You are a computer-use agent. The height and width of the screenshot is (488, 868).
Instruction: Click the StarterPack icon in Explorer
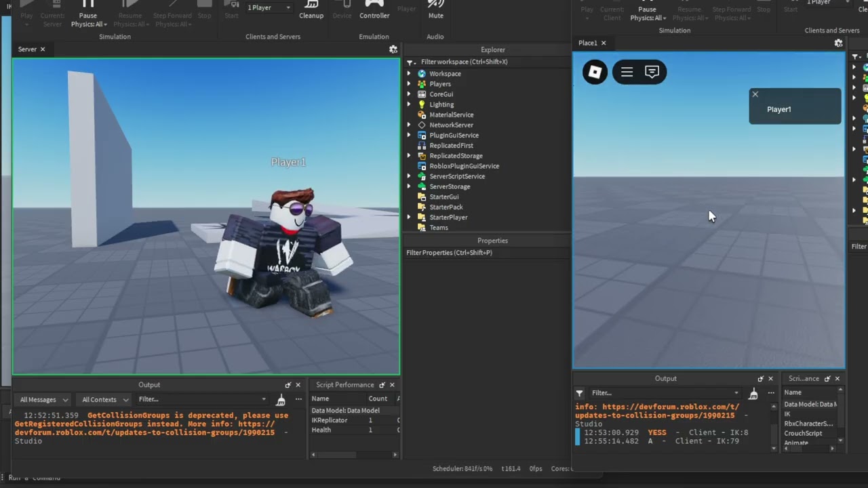click(x=422, y=207)
